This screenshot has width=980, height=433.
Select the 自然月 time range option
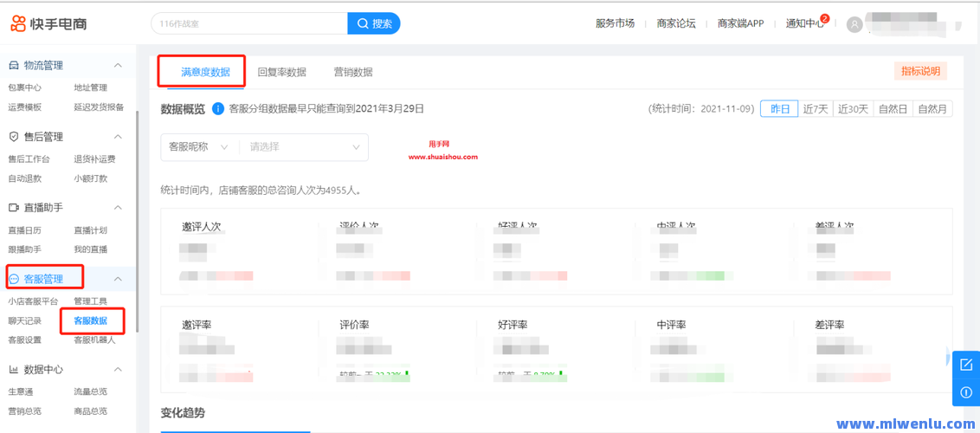tap(932, 109)
